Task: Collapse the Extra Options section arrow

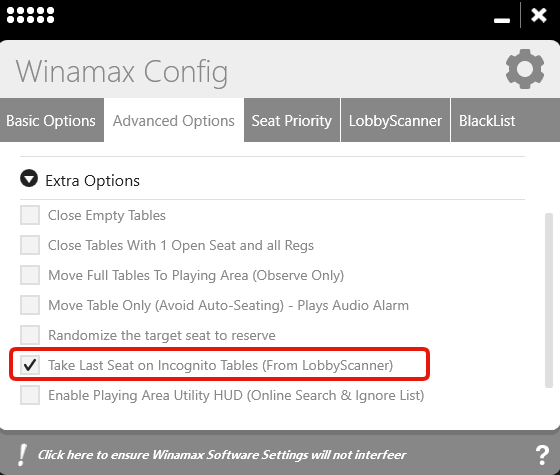Action: click(29, 178)
